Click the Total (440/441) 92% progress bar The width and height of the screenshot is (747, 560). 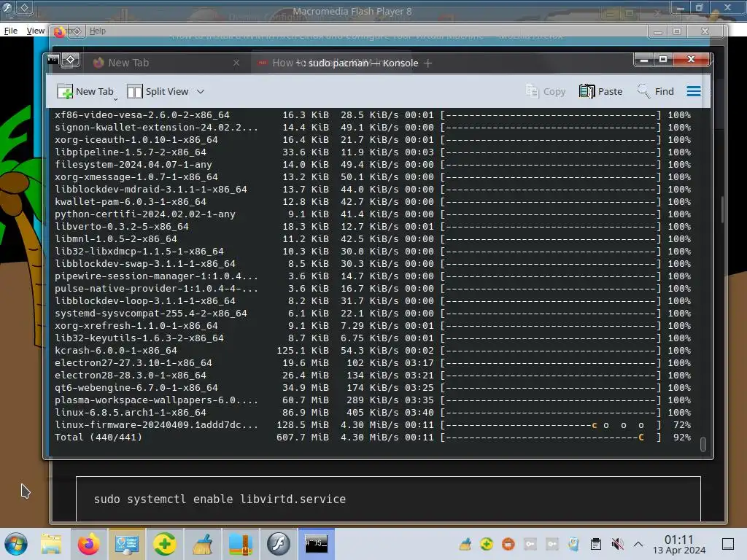click(x=551, y=437)
